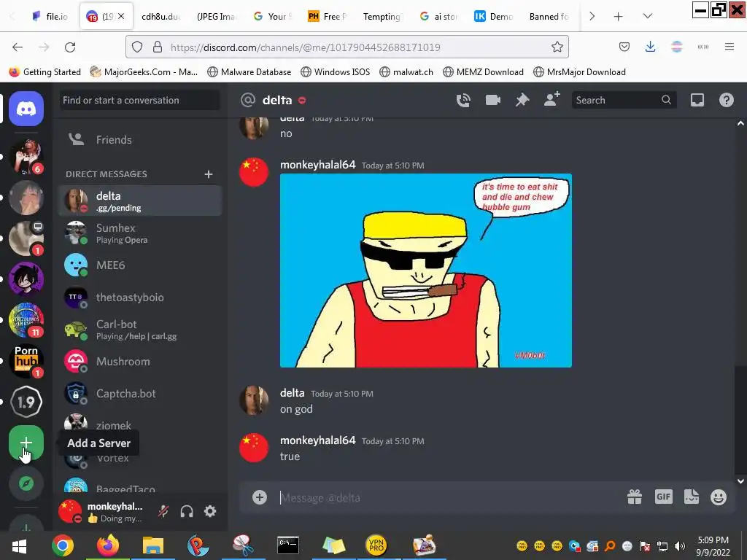Open Sumhex direct message

(141, 233)
